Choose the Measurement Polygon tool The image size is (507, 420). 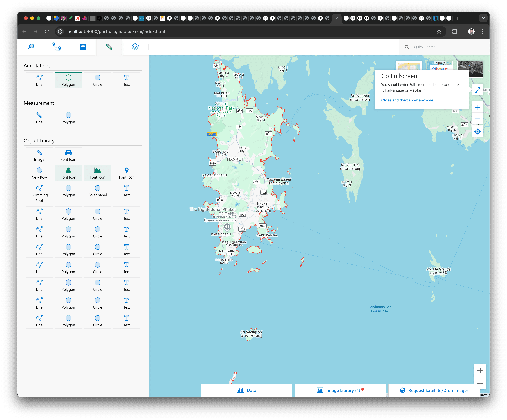click(x=68, y=118)
